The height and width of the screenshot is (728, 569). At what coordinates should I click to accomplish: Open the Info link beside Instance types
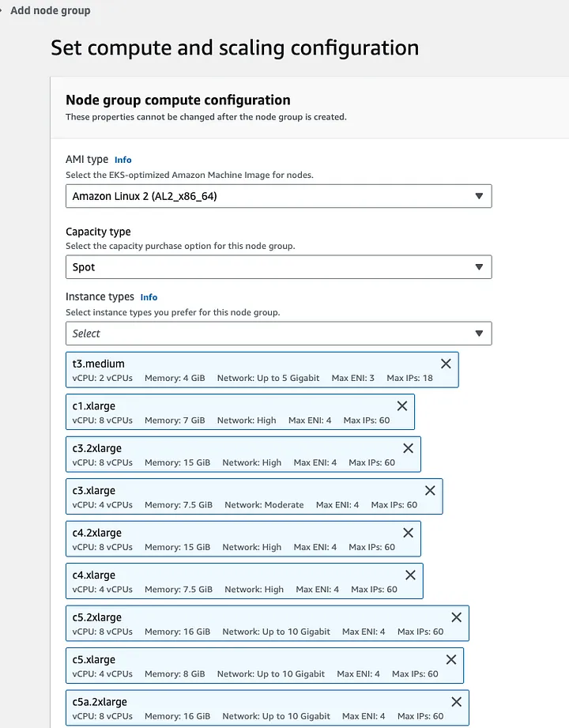(x=149, y=297)
